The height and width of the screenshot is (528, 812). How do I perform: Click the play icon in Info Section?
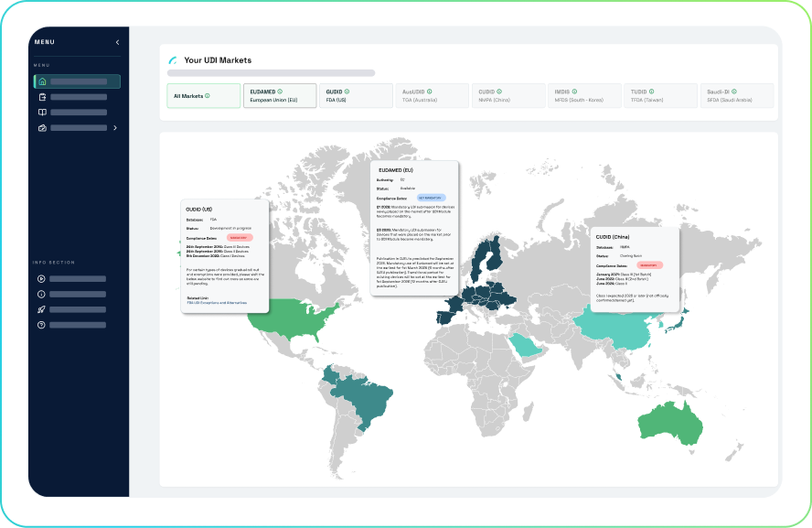(x=41, y=279)
